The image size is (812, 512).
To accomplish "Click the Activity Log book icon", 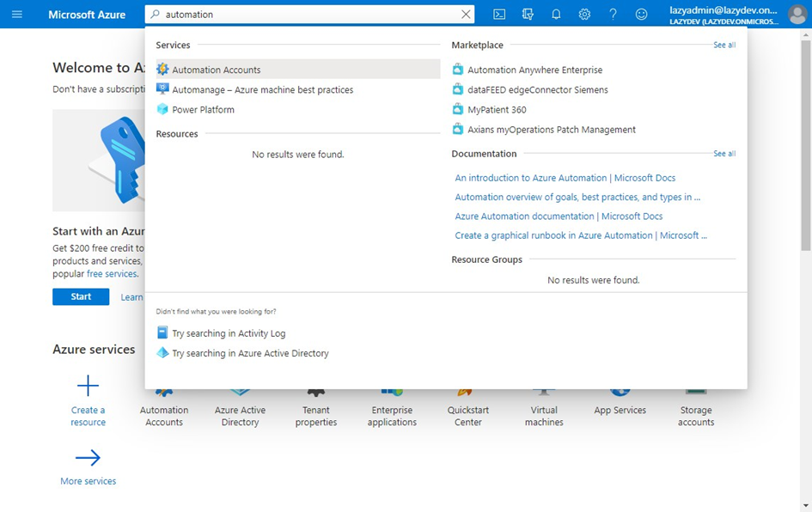I will tap(162, 332).
